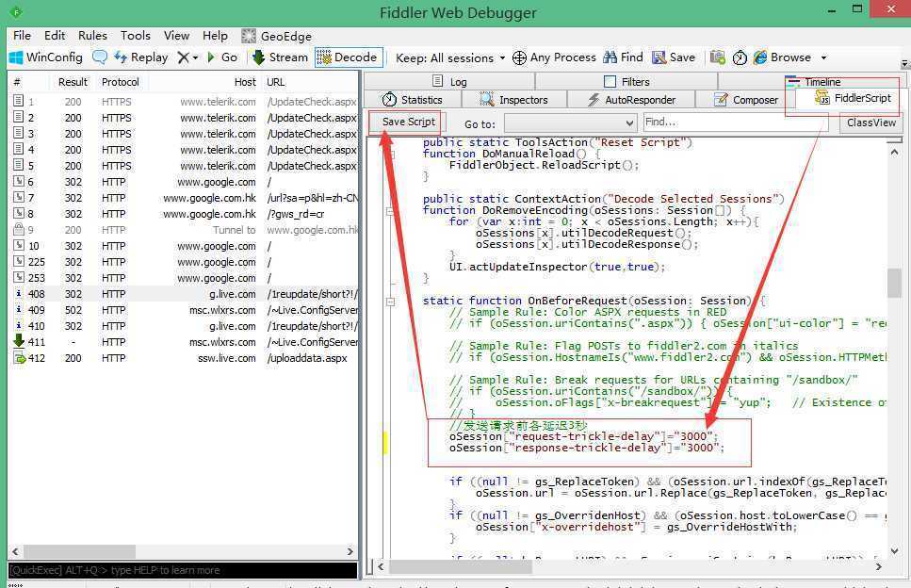Open the Tools menu
This screenshot has width=911, height=588.
pos(136,36)
